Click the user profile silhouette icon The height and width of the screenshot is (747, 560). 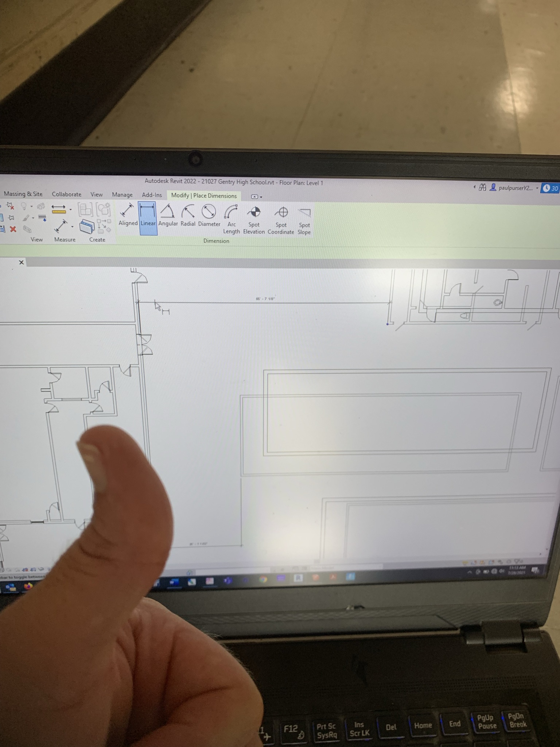click(x=493, y=187)
